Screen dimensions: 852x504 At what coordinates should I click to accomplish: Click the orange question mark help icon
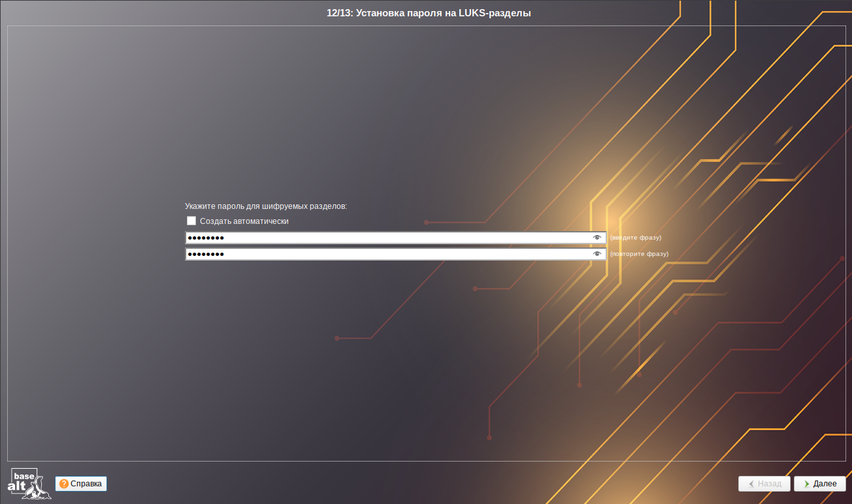point(64,484)
